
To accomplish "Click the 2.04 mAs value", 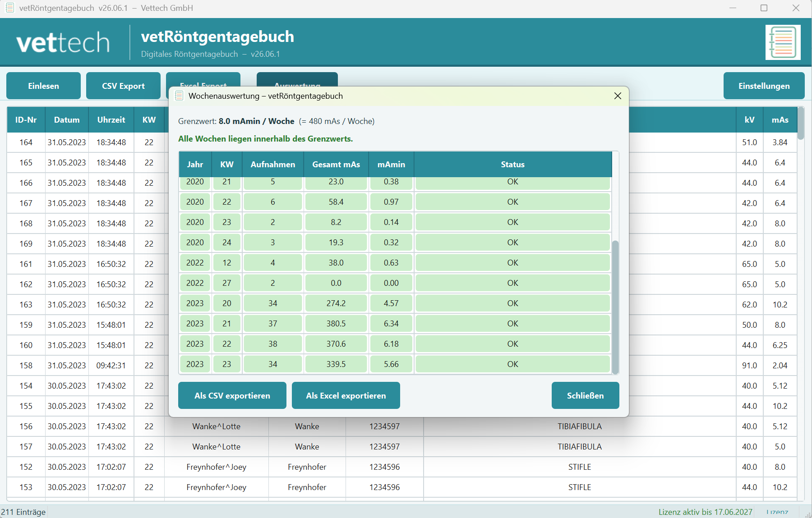I will 780,366.
